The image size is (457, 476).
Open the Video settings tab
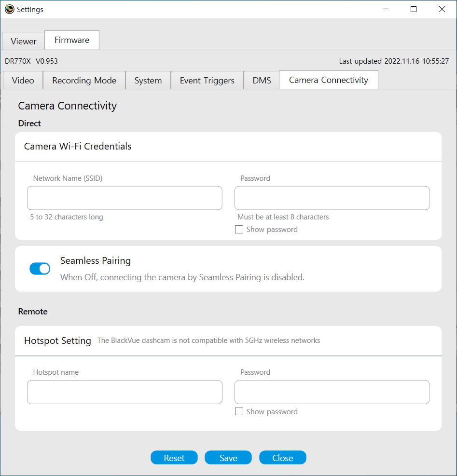click(23, 81)
